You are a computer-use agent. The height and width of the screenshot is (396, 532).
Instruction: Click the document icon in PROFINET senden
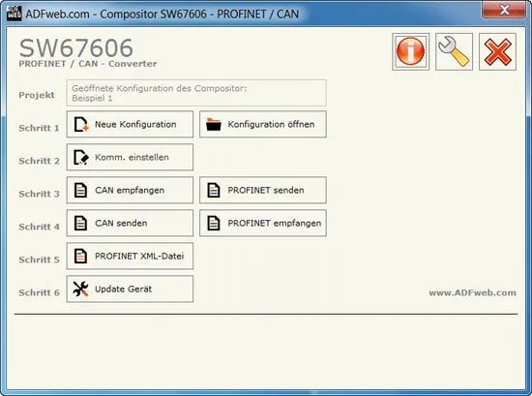point(214,190)
